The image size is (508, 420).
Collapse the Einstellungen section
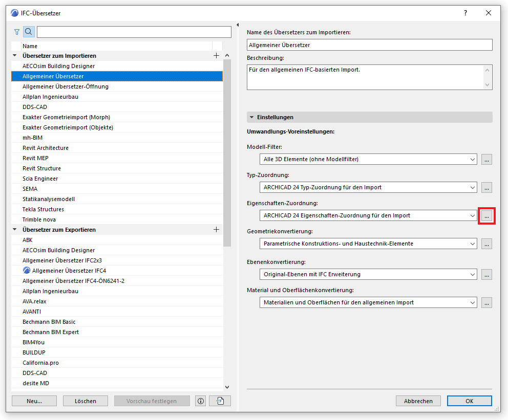[251, 118]
